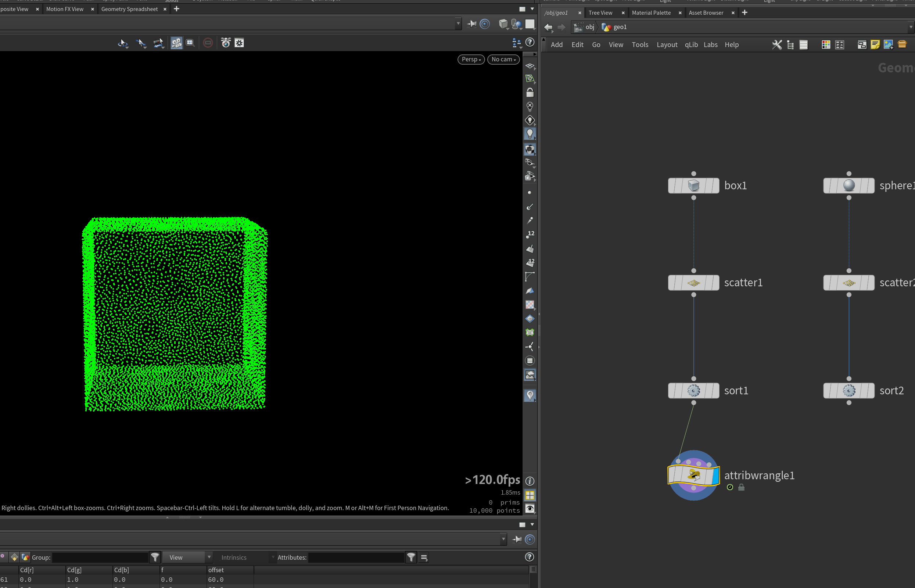
Task: Open the Add menu in the network editor
Action: click(557, 45)
